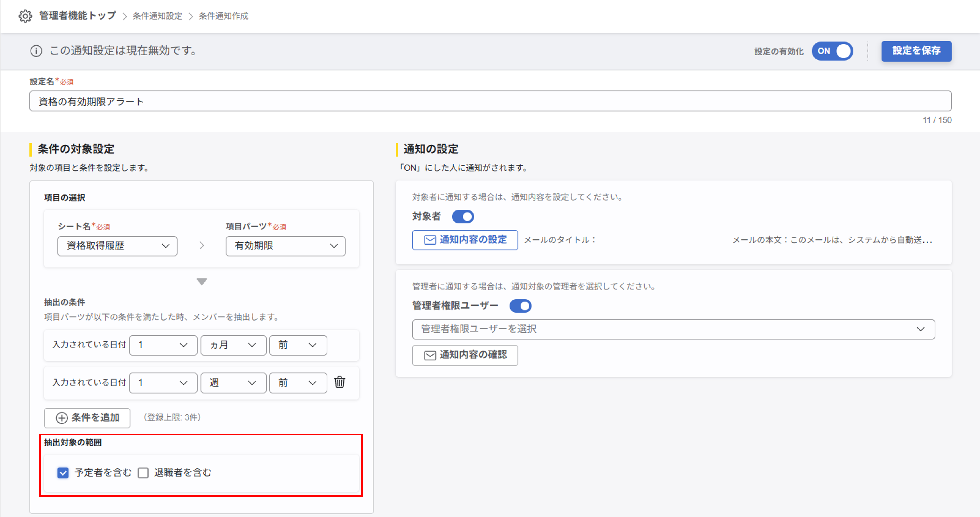Click the 設定名 text field
Image resolution: width=980 pixels, height=517 pixels.
click(490, 101)
